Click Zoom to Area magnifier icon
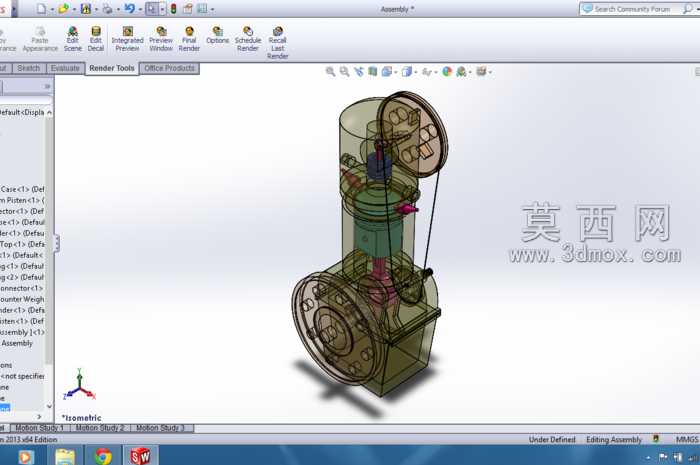The width and height of the screenshot is (700, 465). click(344, 71)
